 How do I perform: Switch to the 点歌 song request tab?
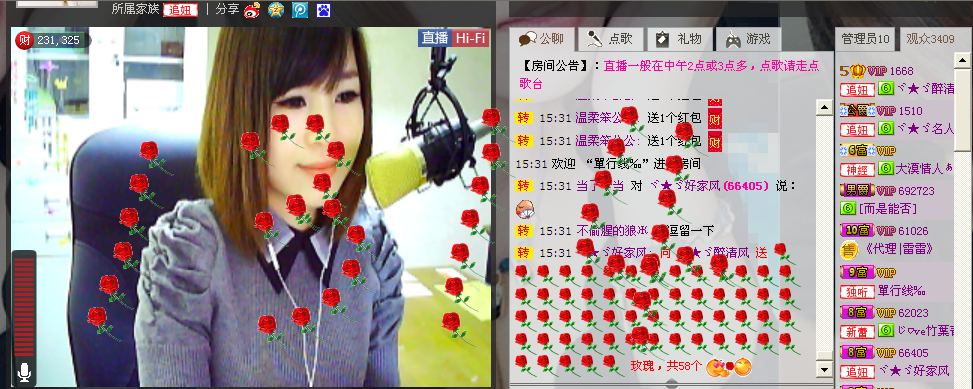point(610,39)
